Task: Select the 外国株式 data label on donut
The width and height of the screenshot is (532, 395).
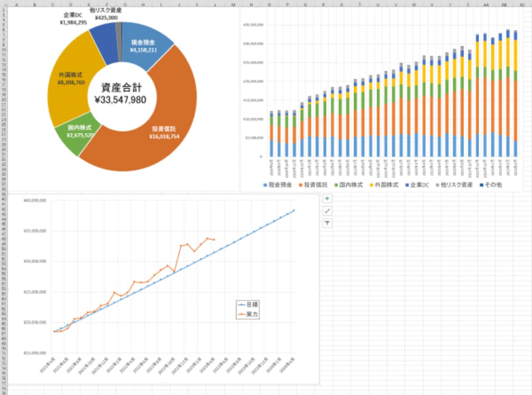Action: (72, 78)
